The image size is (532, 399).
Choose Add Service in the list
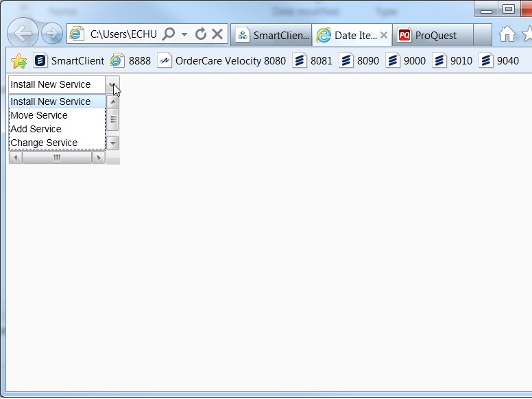point(36,129)
